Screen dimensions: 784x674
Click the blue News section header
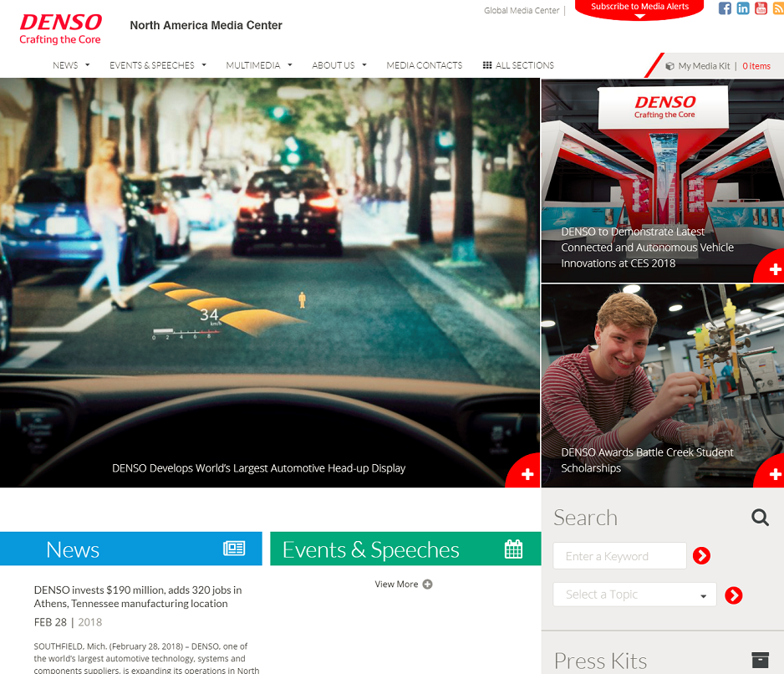(x=131, y=549)
